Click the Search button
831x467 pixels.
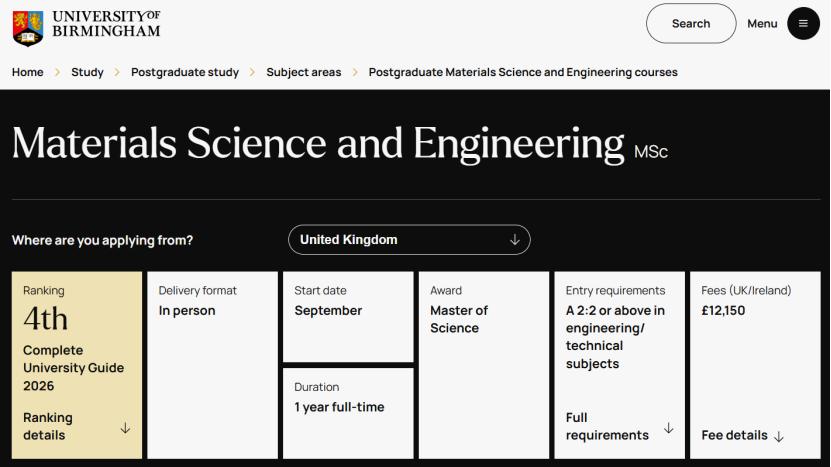point(691,24)
